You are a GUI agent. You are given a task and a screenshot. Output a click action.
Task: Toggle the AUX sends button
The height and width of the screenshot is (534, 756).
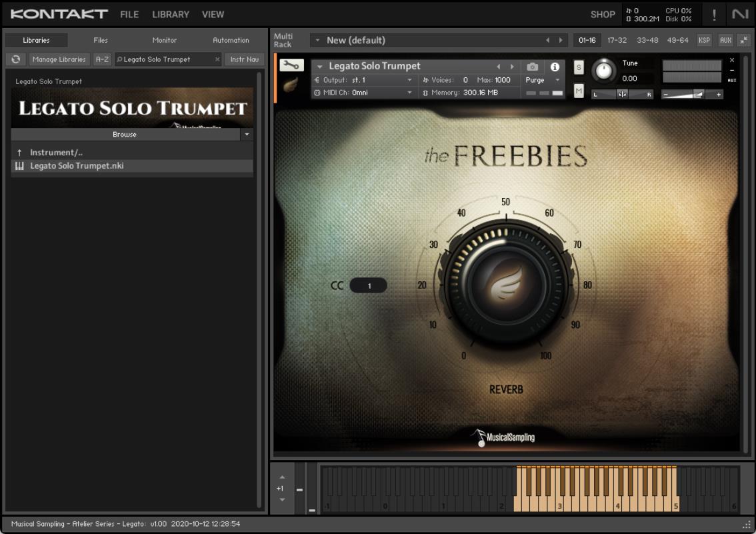725,41
